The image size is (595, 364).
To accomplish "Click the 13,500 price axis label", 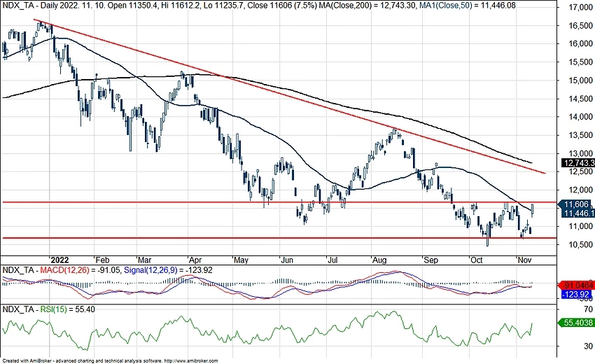I will 580,135.
